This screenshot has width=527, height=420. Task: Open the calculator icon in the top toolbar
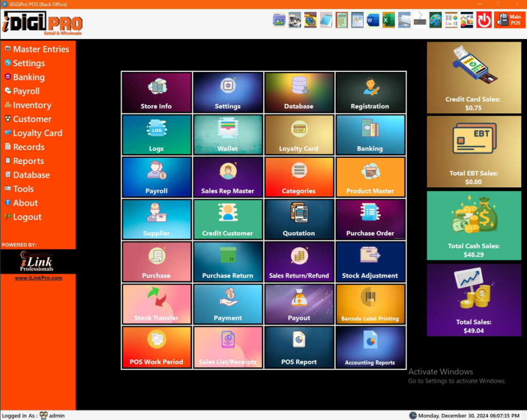[342, 20]
